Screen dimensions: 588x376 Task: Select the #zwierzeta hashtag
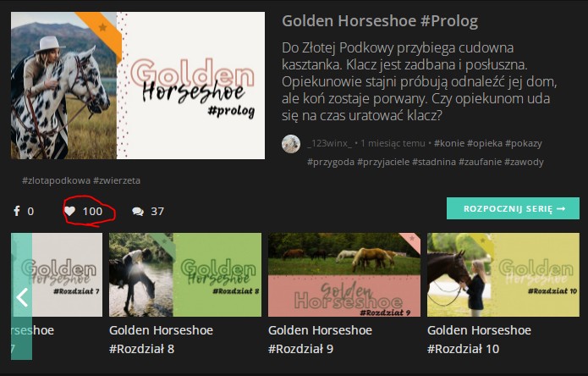[117, 180]
